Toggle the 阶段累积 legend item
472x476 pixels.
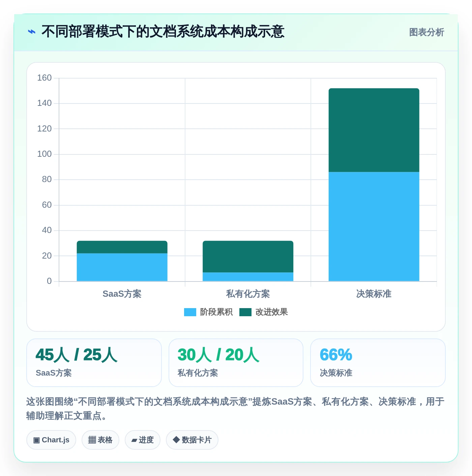(x=208, y=312)
